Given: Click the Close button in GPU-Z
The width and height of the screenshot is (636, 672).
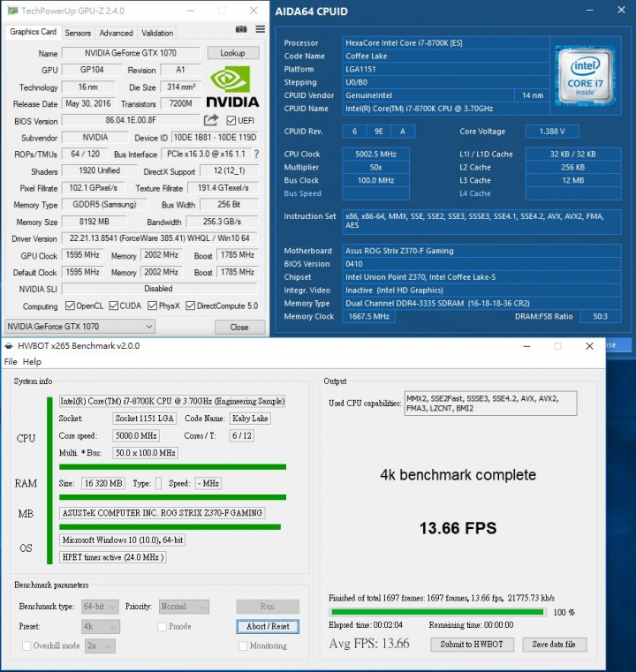Looking at the screenshot, I should click(239, 328).
